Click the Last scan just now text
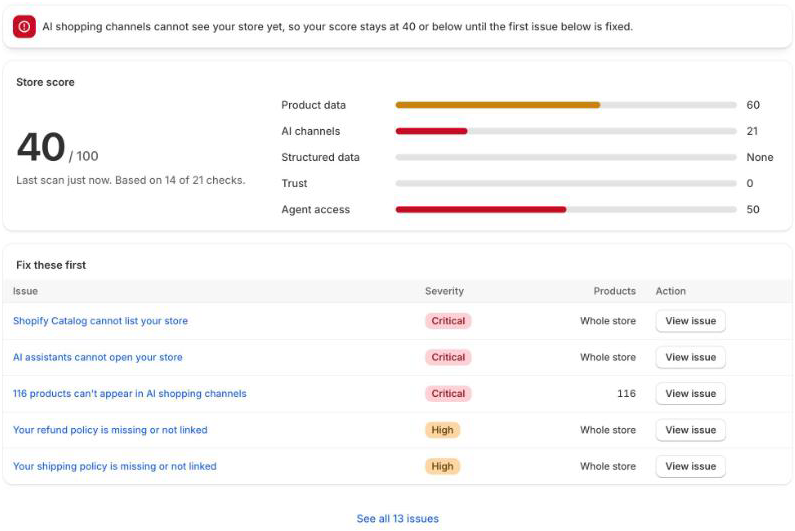The height and width of the screenshot is (531, 795). click(x=130, y=181)
